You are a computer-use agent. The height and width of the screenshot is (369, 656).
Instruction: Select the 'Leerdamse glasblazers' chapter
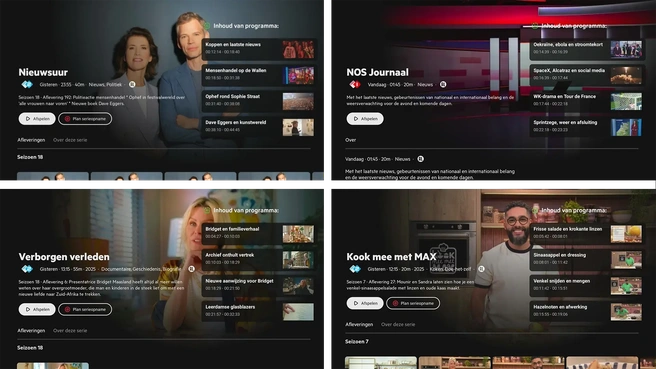[x=259, y=312]
